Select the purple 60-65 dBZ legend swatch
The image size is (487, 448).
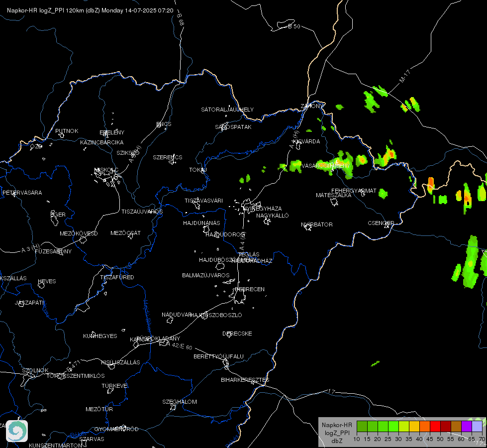[467, 426]
